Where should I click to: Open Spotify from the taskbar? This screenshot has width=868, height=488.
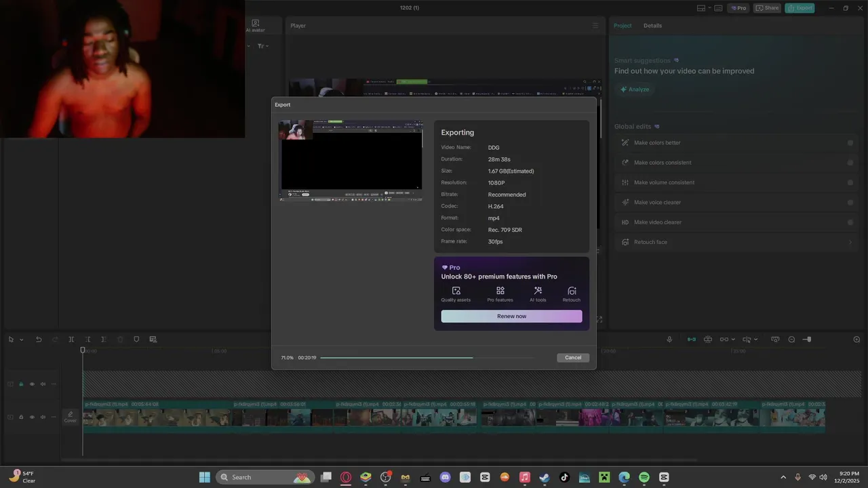[644, 477]
